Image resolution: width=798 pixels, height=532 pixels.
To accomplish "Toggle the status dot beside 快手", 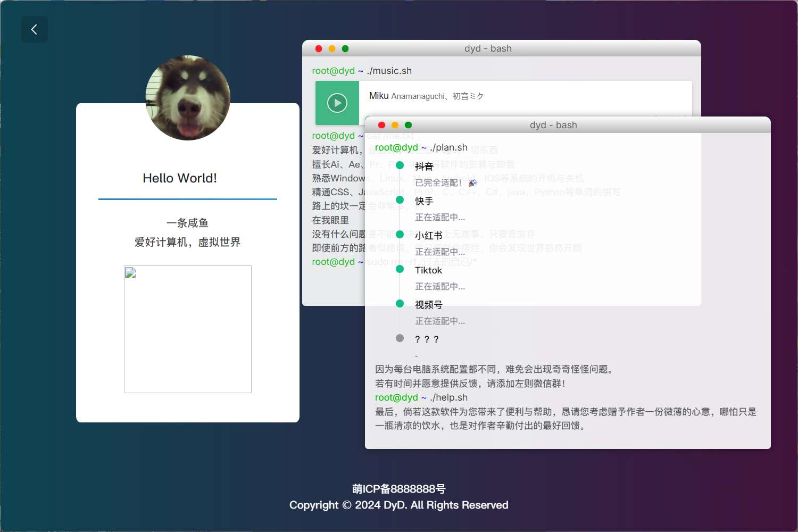I will [400, 199].
